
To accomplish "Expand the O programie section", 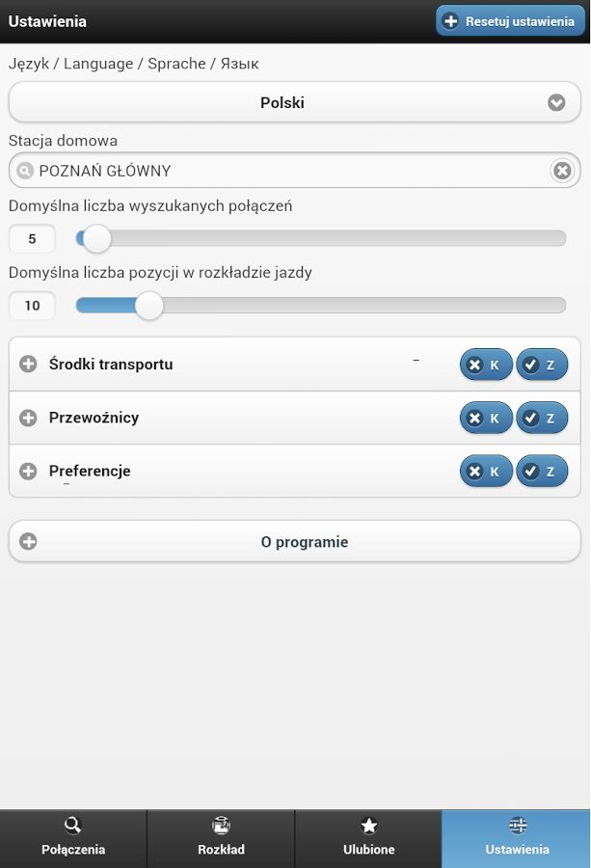I will [294, 541].
